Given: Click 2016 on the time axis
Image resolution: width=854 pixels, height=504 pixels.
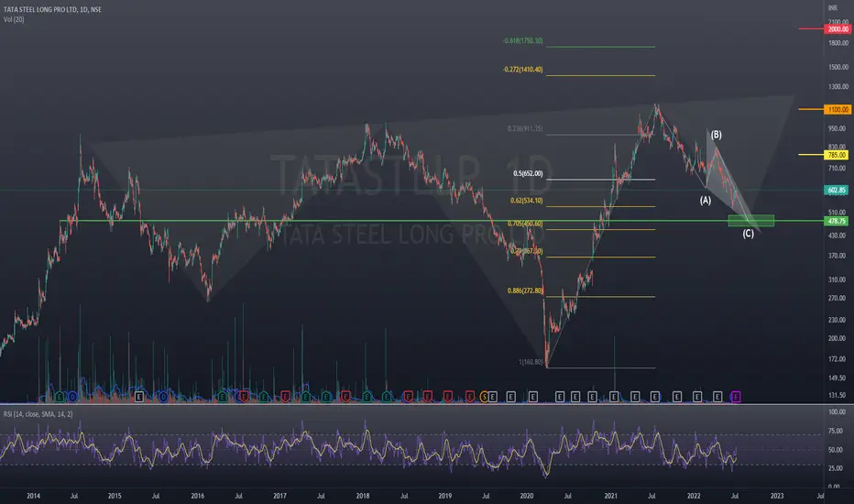Looking at the screenshot, I should [x=197, y=496].
